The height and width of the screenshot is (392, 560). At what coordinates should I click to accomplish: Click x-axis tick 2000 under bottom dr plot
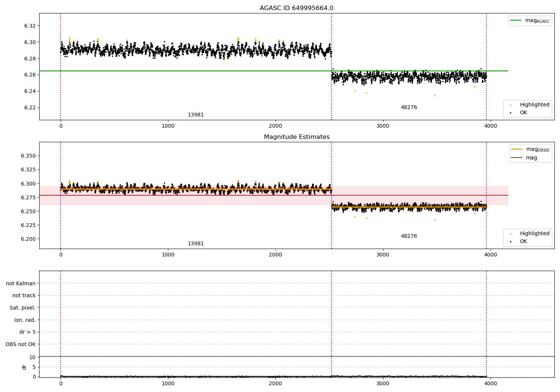276,383
